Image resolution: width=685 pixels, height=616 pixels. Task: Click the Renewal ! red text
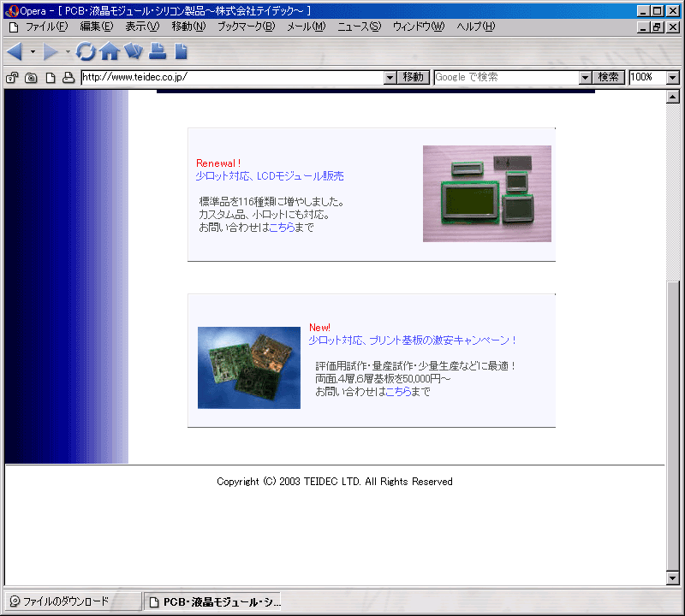pyautogui.click(x=218, y=163)
